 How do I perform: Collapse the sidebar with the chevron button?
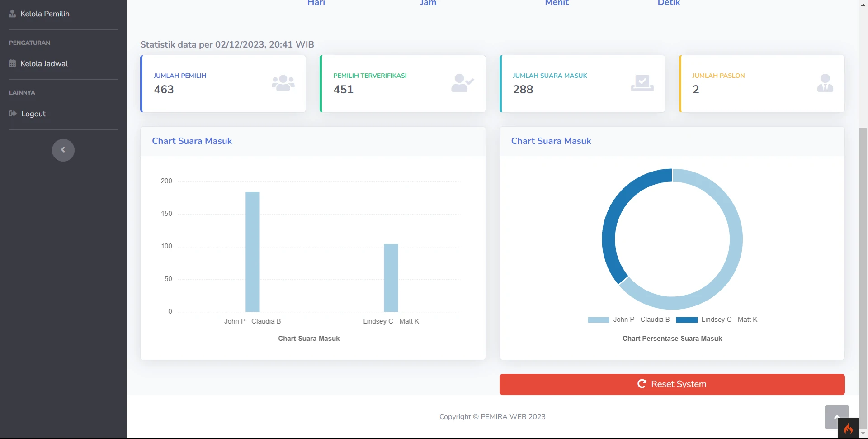[x=63, y=150]
